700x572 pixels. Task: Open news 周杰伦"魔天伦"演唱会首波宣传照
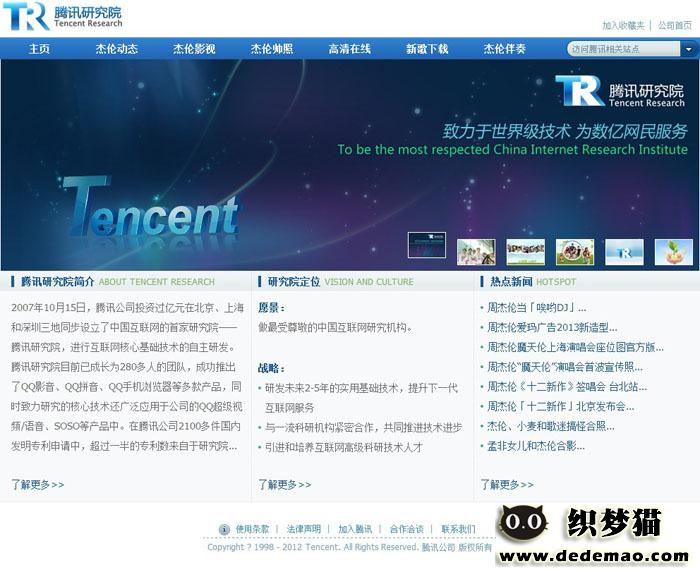pos(565,367)
